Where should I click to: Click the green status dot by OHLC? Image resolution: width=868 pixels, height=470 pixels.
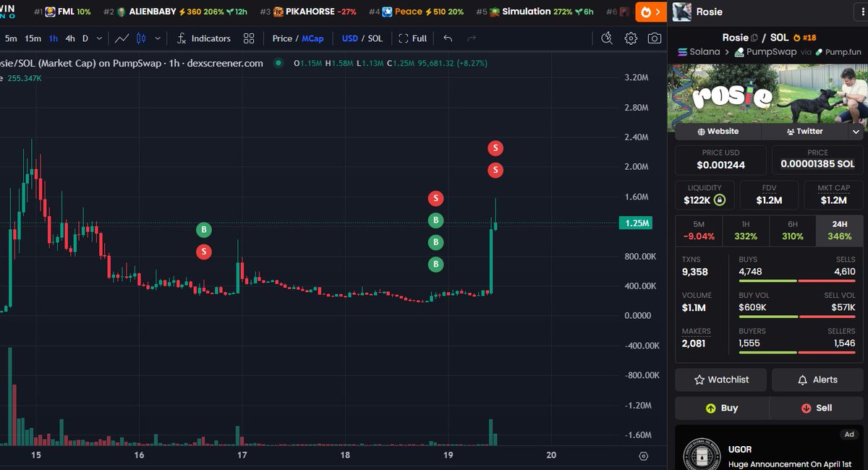(x=278, y=63)
